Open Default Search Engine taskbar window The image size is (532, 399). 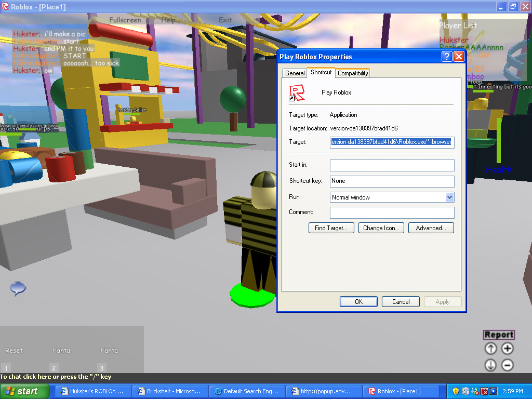247,391
